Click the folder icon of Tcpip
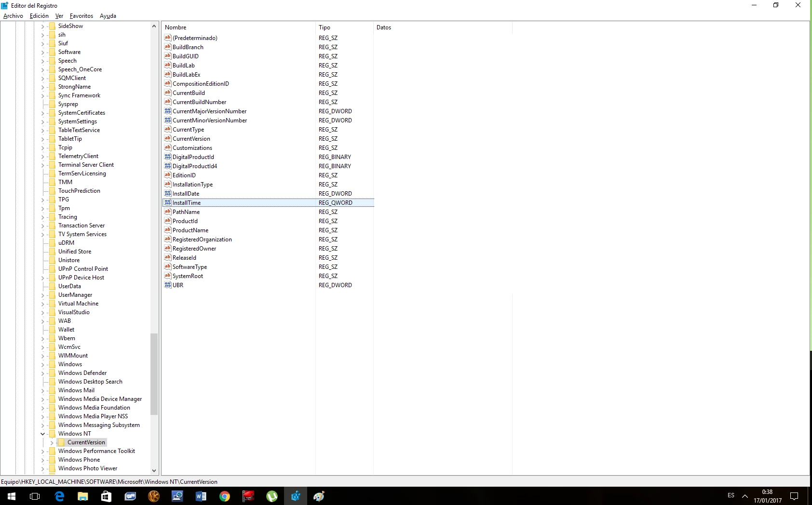 pyautogui.click(x=52, y=147)
